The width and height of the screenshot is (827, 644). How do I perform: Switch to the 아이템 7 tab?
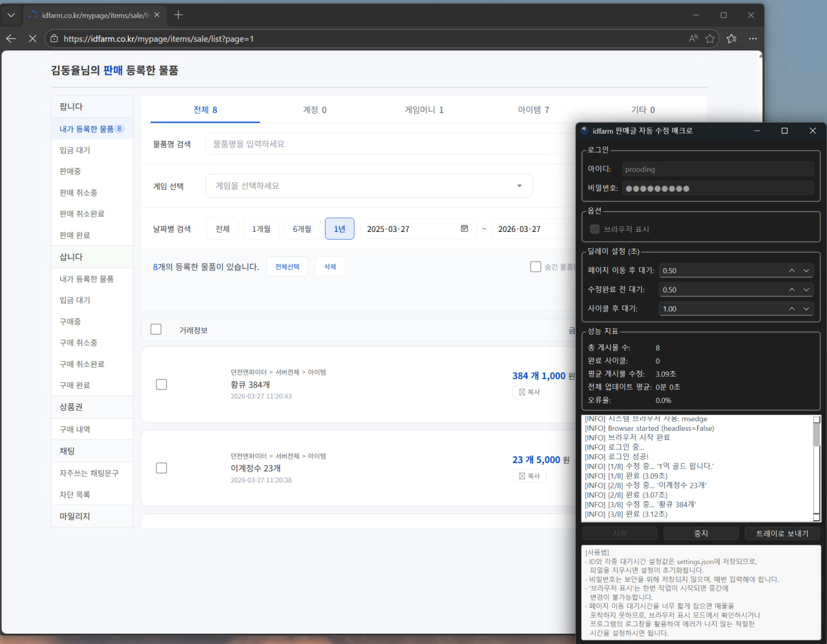533,110
